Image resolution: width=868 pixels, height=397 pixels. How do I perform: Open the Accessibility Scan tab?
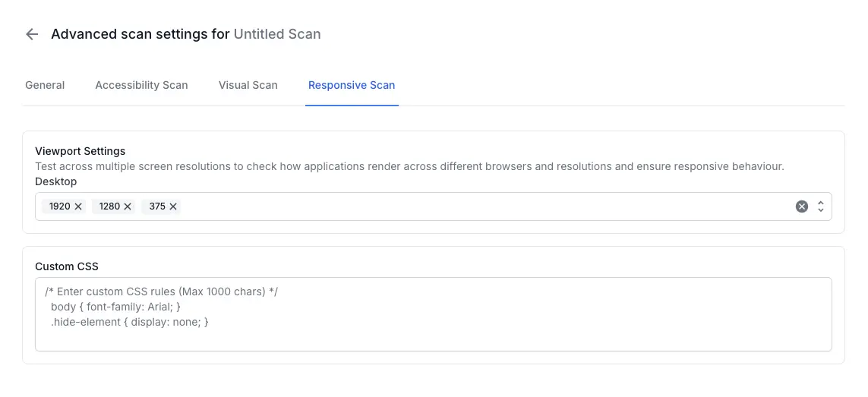[x=141, y=85]
